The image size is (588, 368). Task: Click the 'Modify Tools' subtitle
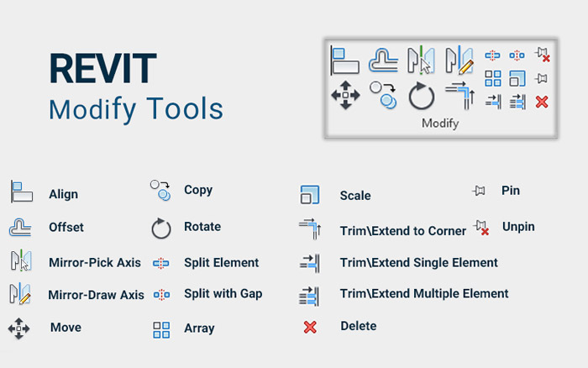[136, 109]
